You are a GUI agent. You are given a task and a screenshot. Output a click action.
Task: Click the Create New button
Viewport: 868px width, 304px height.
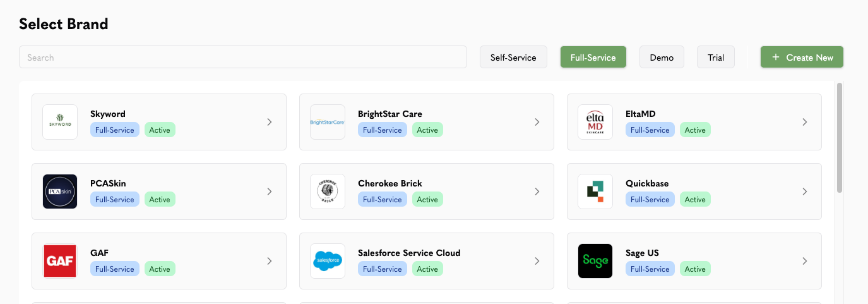802,58
